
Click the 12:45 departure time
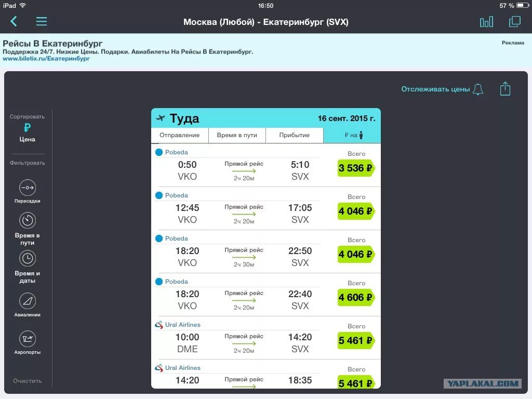pyautogui.click(x=187, y=208)
